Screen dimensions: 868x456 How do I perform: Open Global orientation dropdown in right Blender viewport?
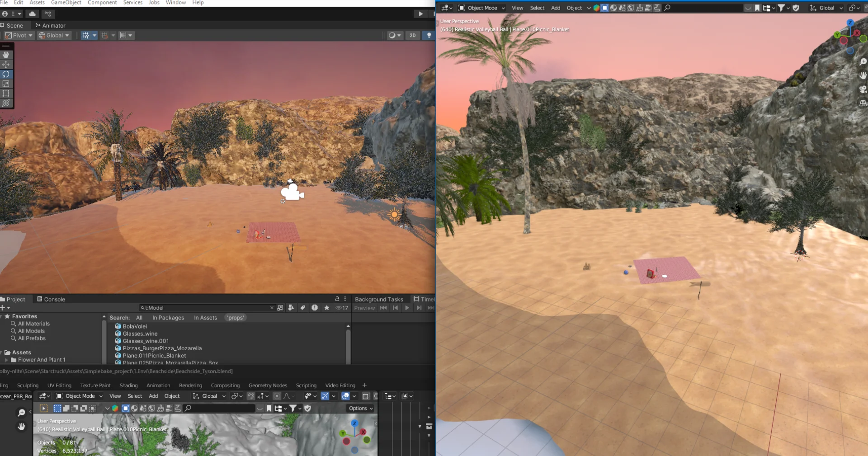click(x=826, y=8)
